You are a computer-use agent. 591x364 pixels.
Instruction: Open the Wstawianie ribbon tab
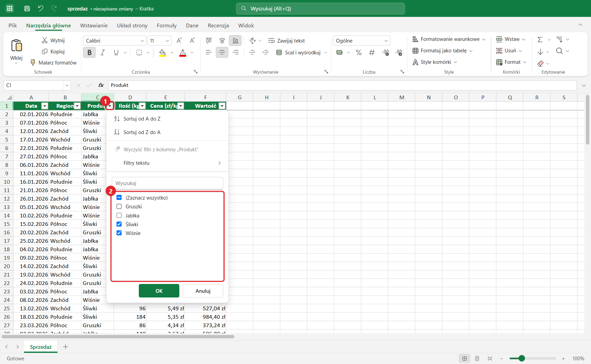[94, 25]
